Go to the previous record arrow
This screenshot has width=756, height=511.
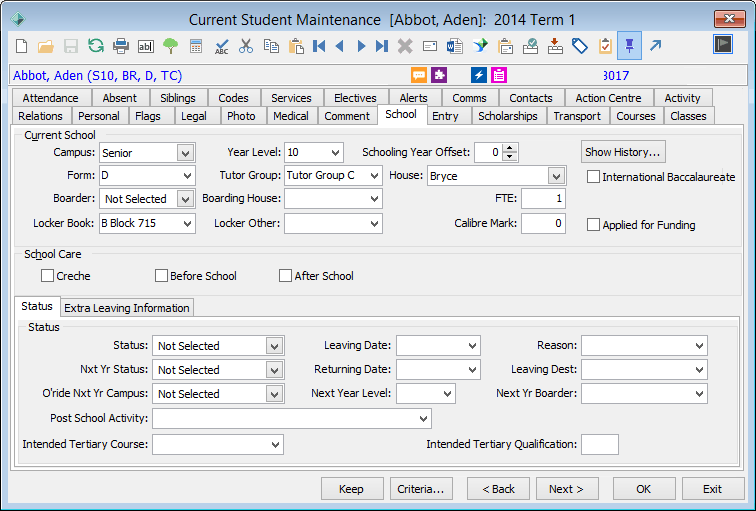pyautogui.click(x=339, y=46)
